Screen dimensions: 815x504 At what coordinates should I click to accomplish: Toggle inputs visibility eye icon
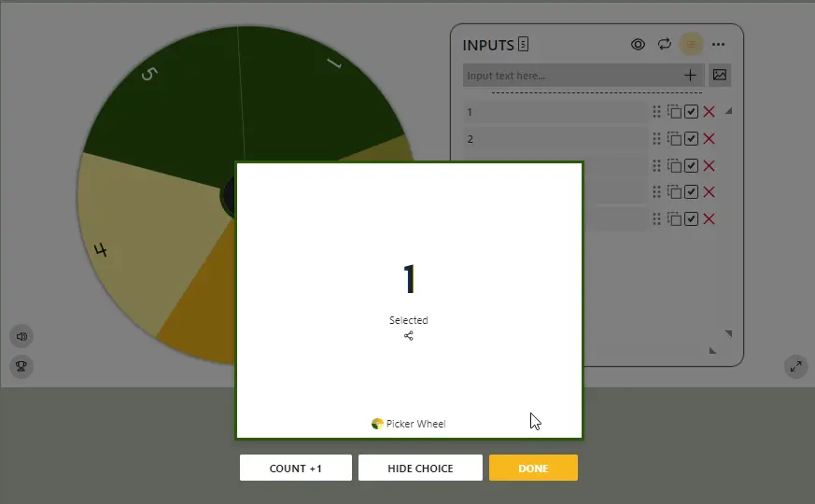click(x=638, y=44)
